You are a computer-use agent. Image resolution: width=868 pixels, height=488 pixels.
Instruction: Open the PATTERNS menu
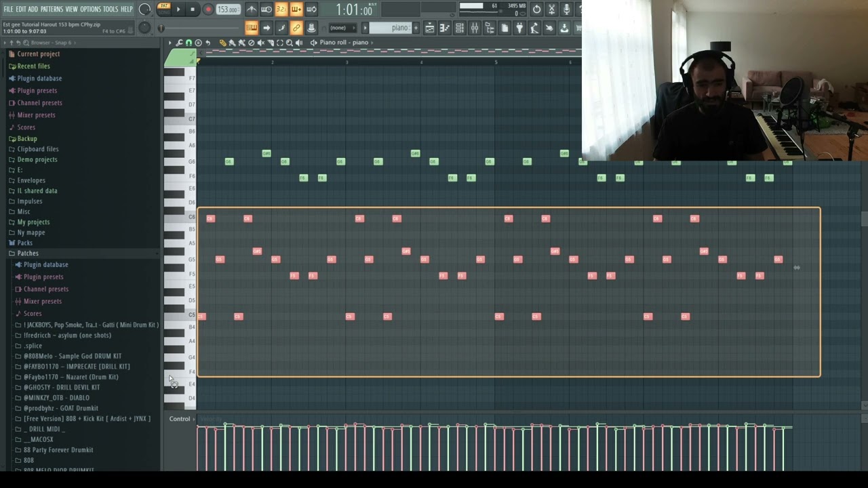coord(52,9)
